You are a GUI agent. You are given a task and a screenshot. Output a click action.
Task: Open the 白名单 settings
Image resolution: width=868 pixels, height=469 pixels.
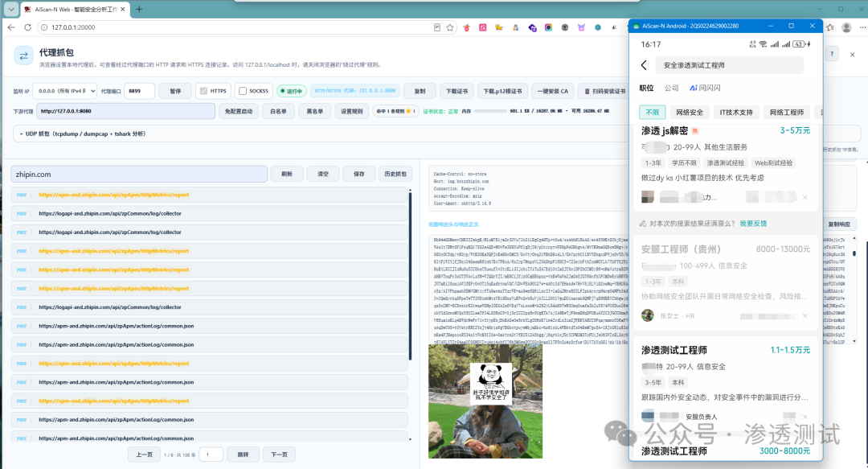[278, 111]
